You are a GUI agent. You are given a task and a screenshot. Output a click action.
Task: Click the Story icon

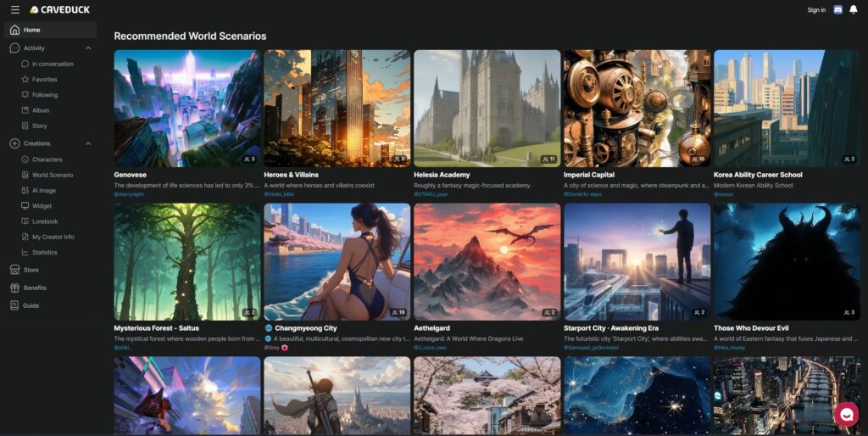25,126
